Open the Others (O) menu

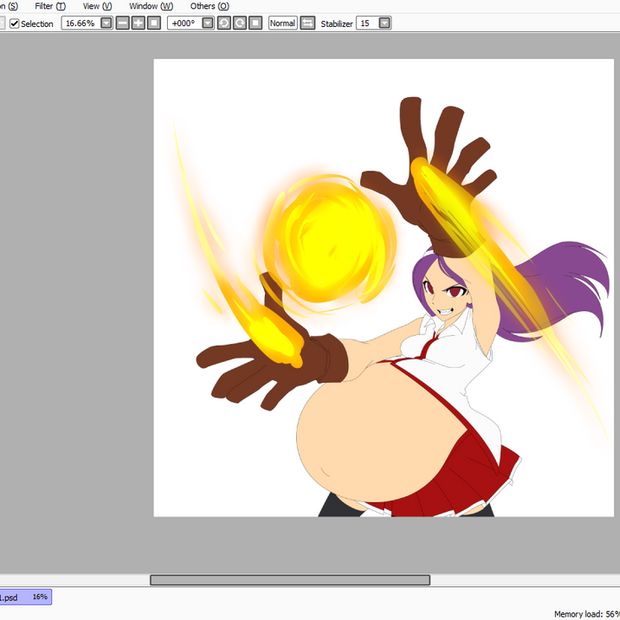pyautogui.click(x=210, y=6)
